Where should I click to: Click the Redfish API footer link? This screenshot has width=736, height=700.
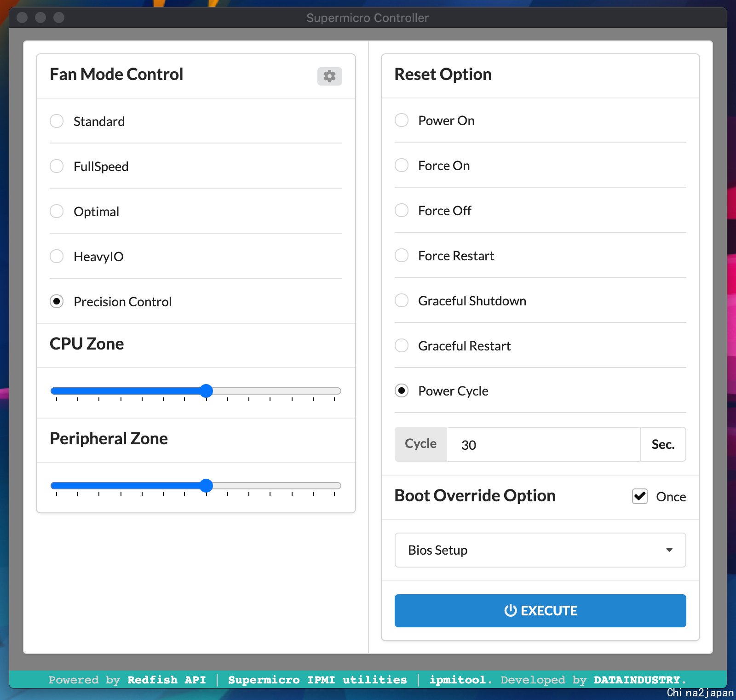pyautogui.click(x=167, y=680)
